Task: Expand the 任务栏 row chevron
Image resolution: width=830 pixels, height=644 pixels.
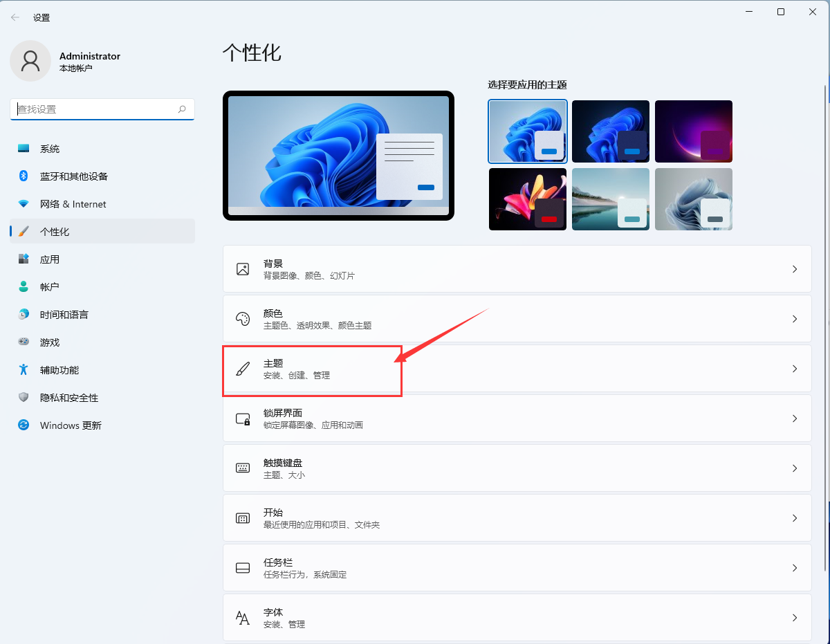Action: 795,568
